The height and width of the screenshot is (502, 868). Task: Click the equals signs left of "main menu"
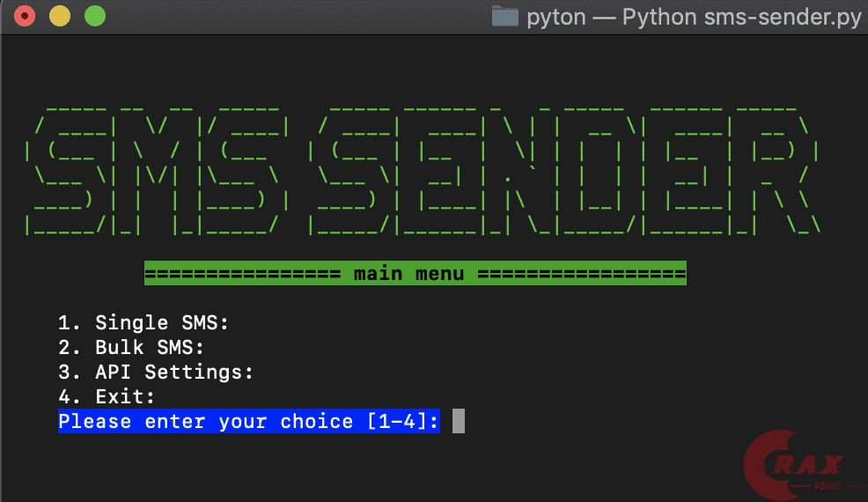click(x=242, y=274)
